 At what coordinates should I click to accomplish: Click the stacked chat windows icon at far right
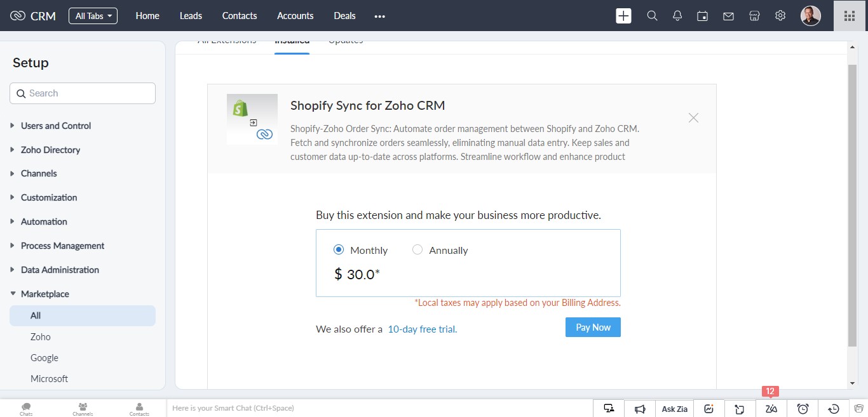(x=859, y=409)
